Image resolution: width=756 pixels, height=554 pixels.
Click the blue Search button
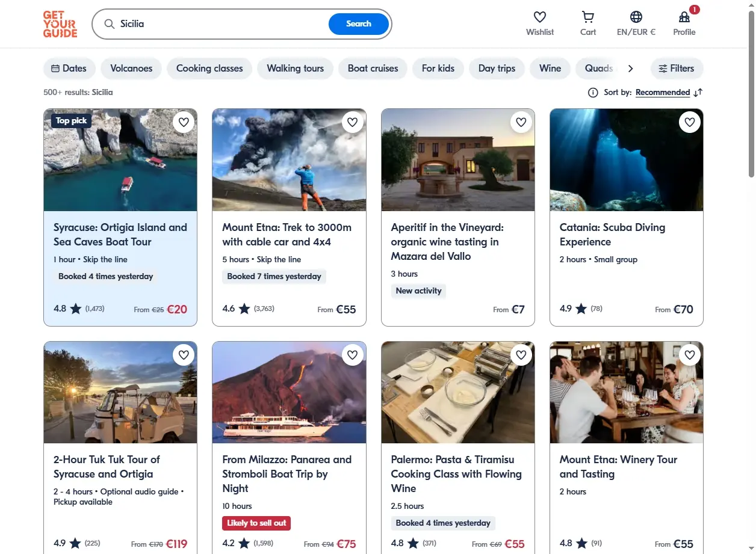pyautogui.click(x=359, y=24)
